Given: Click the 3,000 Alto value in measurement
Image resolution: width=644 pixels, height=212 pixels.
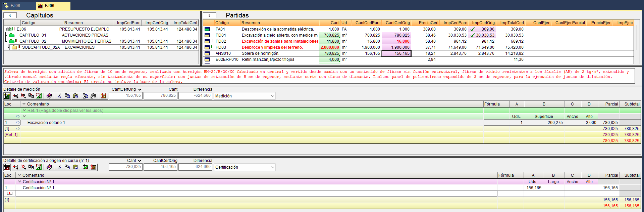Looking at the screenshot, I should [591, 123].
